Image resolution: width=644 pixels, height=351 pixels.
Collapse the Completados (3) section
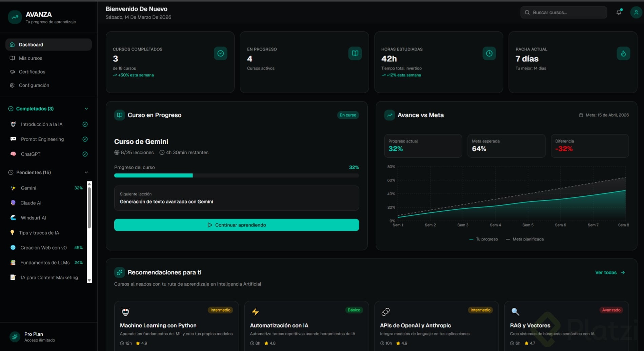(x=86, y=109)
